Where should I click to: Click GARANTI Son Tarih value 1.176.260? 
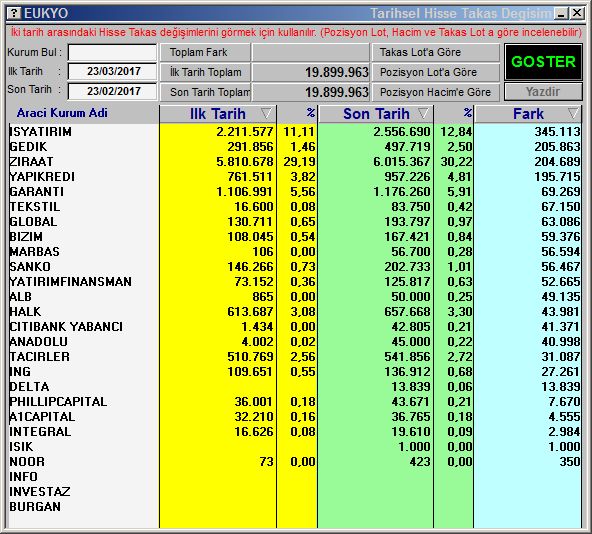click(402, 192)
